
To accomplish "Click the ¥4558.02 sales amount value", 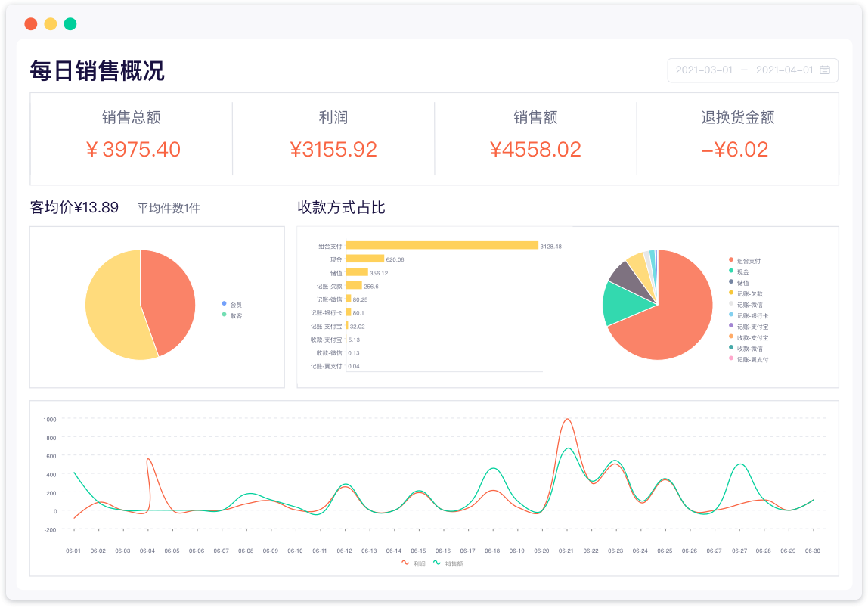I will [535, 150].
